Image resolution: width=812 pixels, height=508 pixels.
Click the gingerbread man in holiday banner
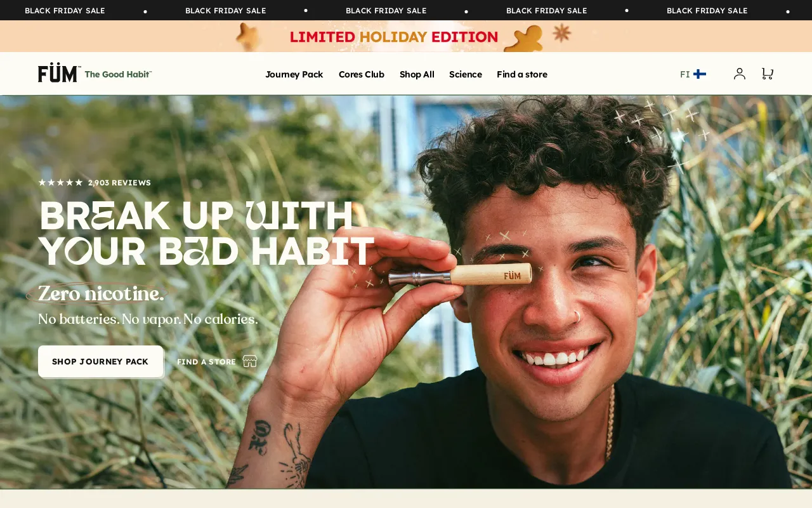coord(524,39)
